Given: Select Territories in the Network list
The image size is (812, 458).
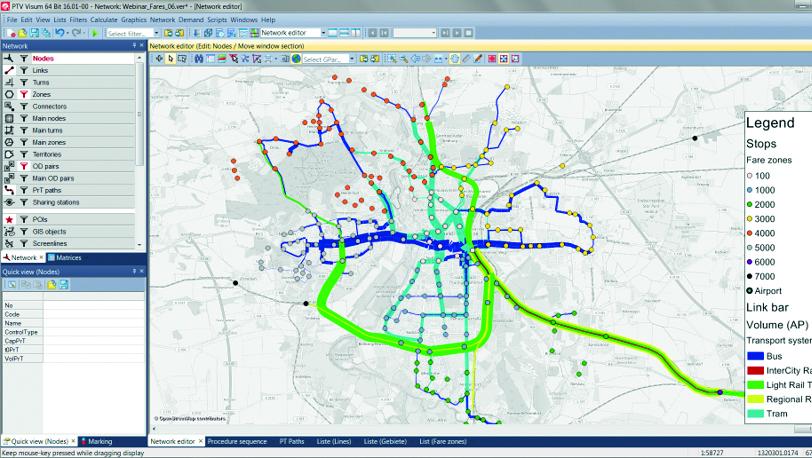Looking at the screenshot, I should click(x=48, y=154).
